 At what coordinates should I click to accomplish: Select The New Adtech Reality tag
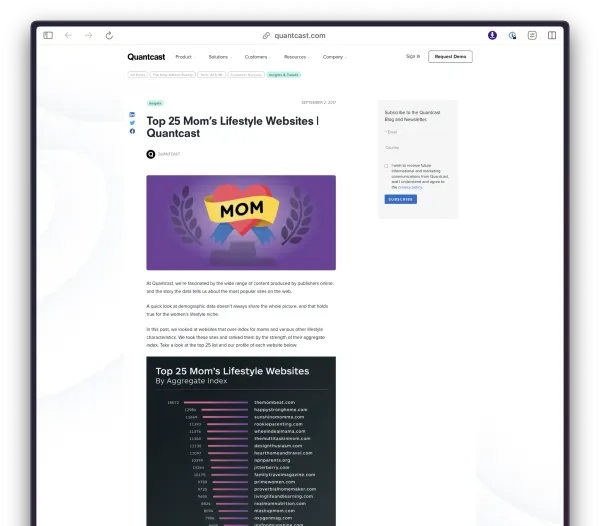click(x=173, y=75)
